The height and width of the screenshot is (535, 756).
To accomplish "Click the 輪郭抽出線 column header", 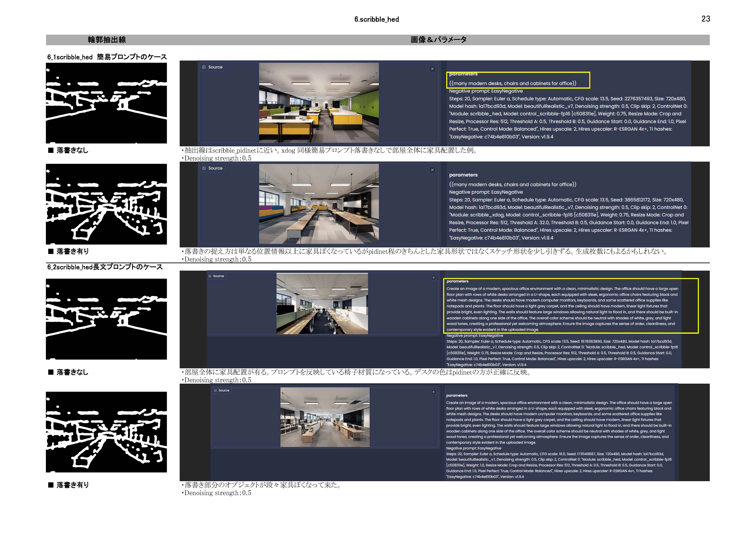I will 107,40.
